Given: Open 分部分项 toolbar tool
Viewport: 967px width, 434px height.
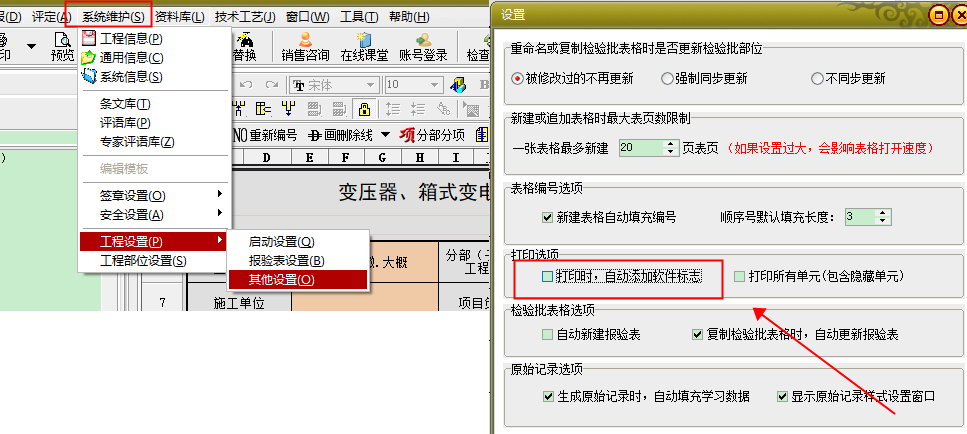Looking at the screenshot, I should (x=432, y=135).
